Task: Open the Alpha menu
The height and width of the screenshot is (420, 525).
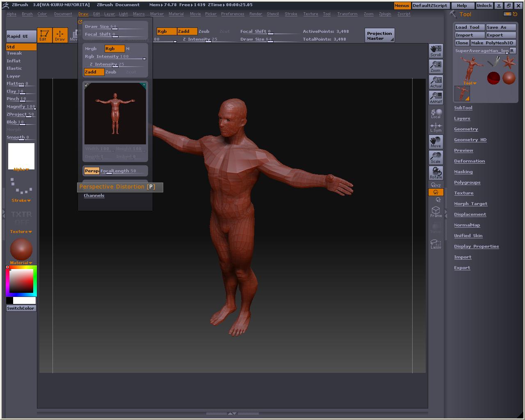Action: [11, 14]
